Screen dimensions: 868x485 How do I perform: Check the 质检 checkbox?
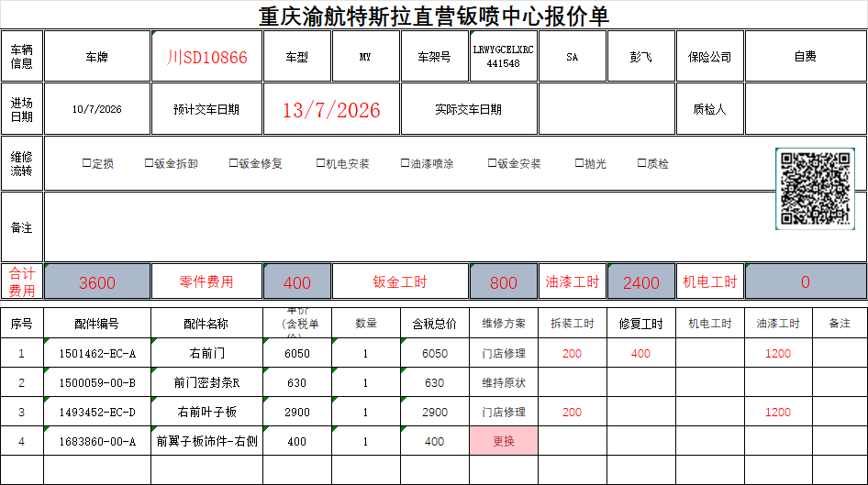[642, 163]
